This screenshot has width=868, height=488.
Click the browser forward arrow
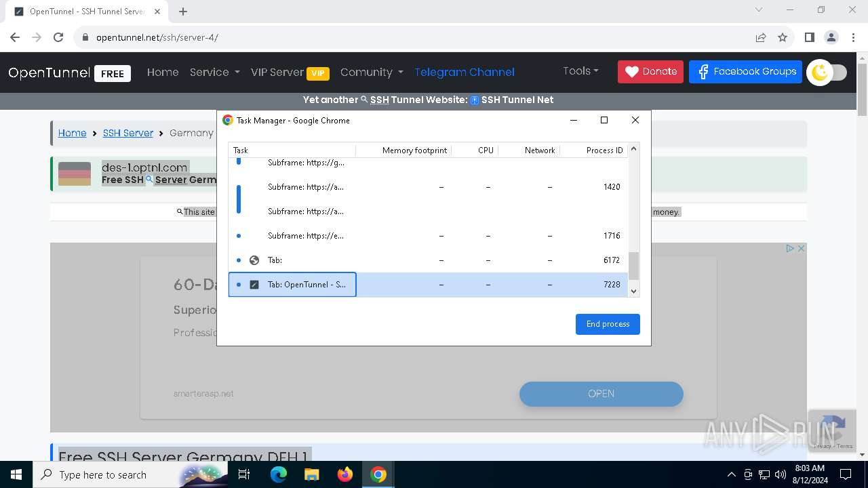37,37
